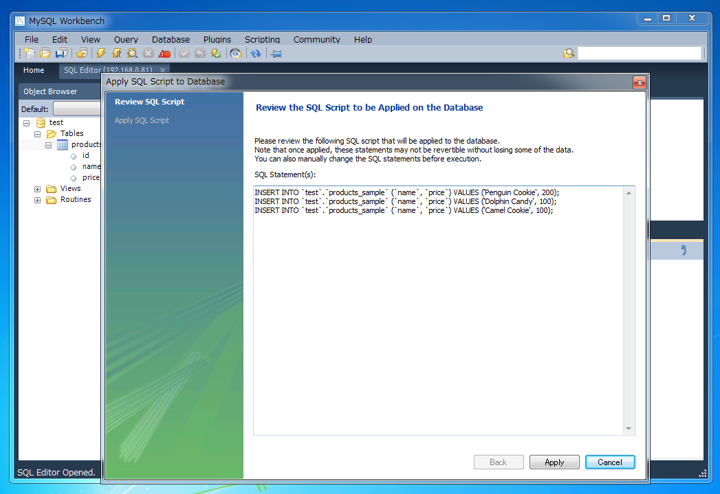Click the products table icon
This screenshot has width=720, height=494.
coord(62,145)
